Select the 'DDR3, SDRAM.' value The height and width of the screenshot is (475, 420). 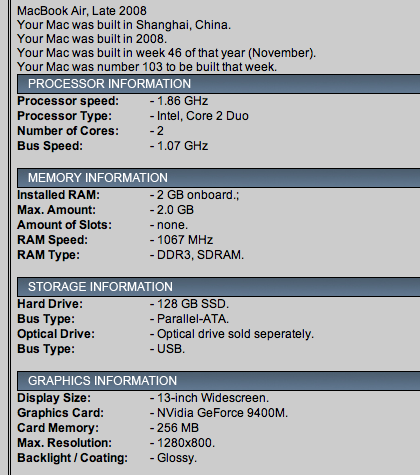click(x=200, y=255)
